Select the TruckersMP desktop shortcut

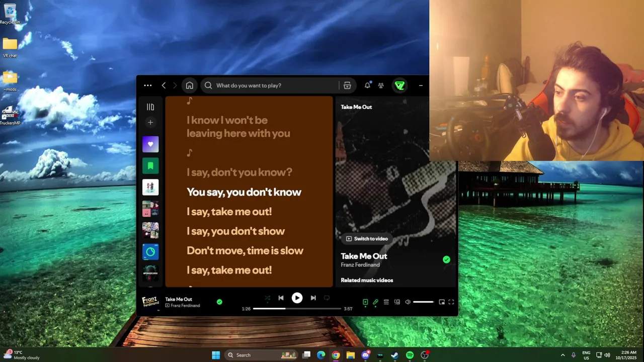pyautogui.click(x=10, y=116)
